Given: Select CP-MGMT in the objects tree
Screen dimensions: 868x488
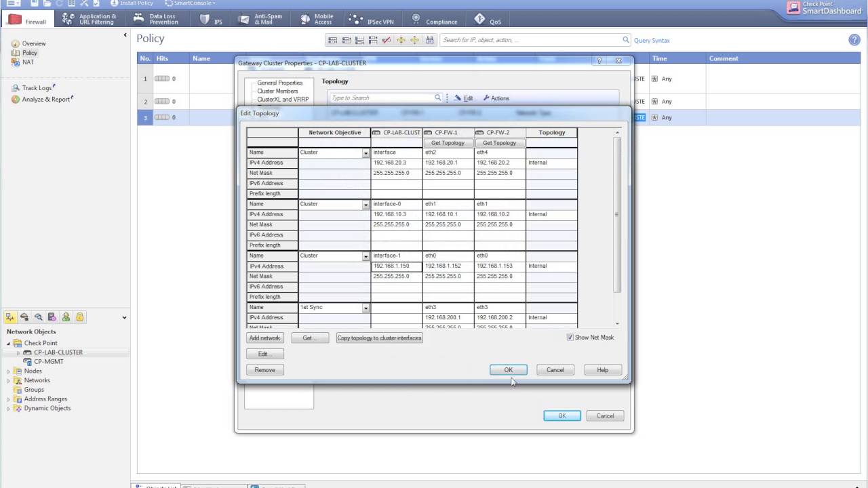Looking at the screenshot, I should pos(48,362).
